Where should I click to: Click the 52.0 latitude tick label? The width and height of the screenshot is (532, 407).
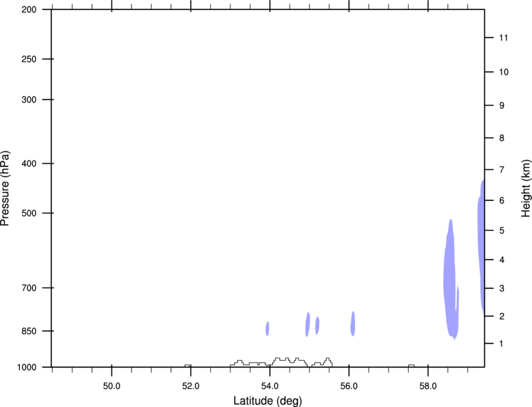point(191,386)
